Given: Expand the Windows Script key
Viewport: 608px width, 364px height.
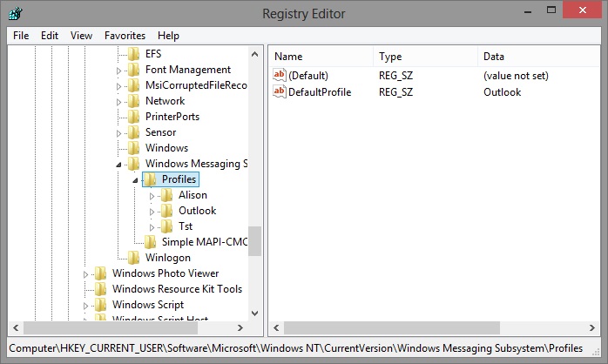Looking at the screenshot, I should pyautogui.click(x=85, y=307).
